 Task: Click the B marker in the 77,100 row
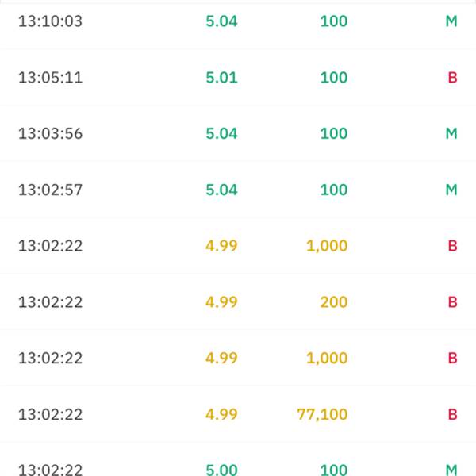tap(453, 414)
